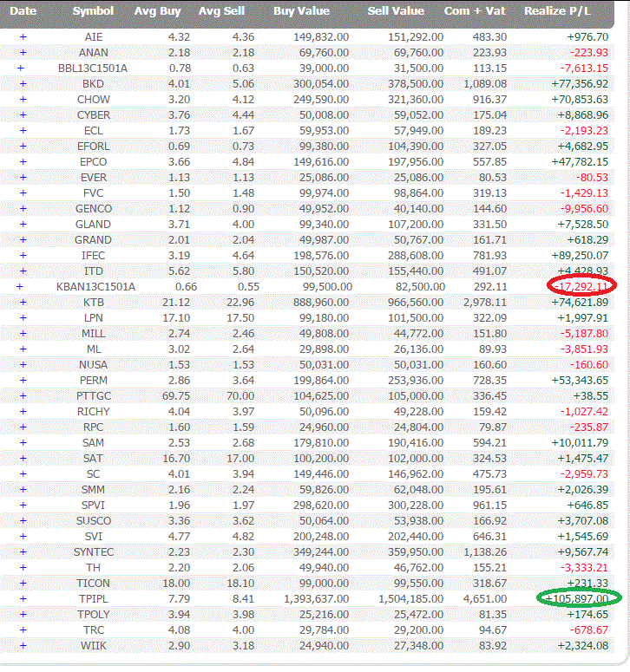The image size is (630, 672).
Task: Click KBAN13C1501A loss value -17,292.11
Action: (580, 287)
